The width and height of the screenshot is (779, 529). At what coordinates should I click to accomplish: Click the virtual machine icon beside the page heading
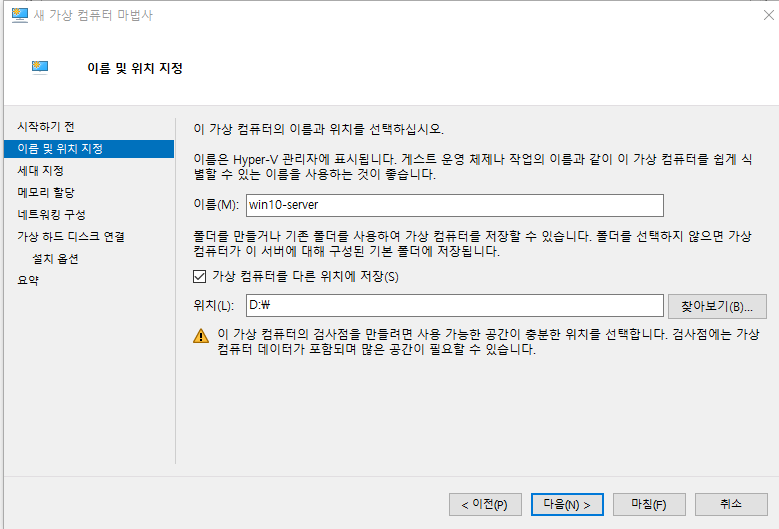[x=40, y=67]
